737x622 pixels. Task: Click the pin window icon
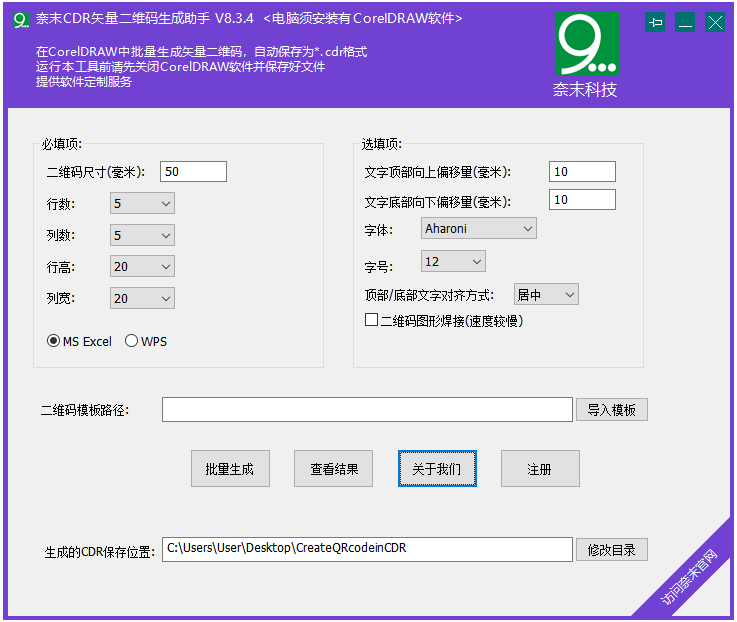[x=655, y=22]
